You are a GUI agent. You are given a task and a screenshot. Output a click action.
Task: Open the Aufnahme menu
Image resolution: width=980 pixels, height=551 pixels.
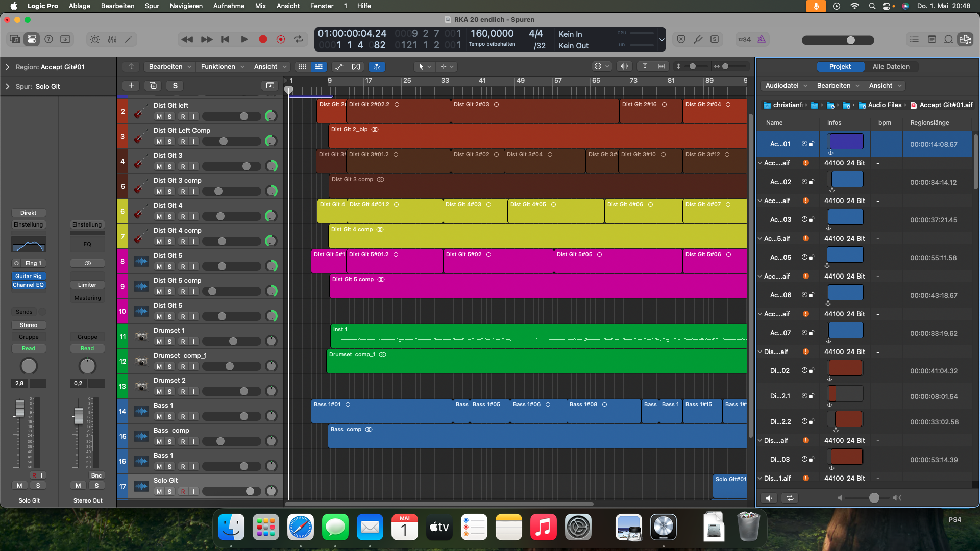(229, 6)
